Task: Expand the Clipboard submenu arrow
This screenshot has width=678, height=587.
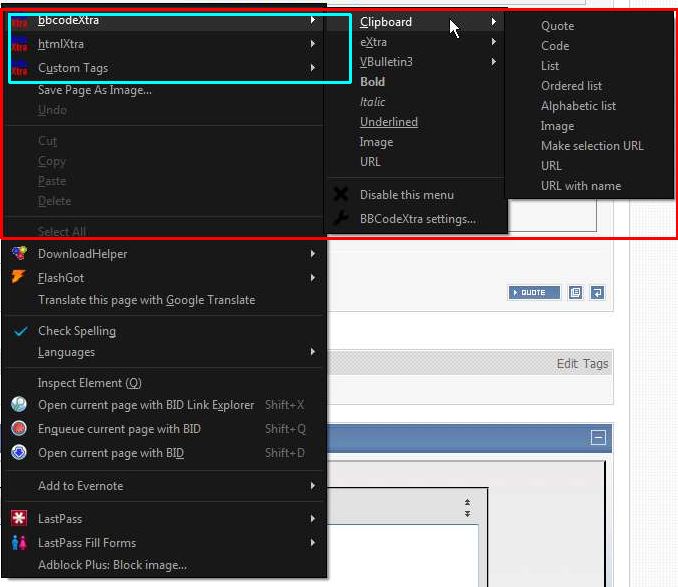Action: click(x=493, y=21)
